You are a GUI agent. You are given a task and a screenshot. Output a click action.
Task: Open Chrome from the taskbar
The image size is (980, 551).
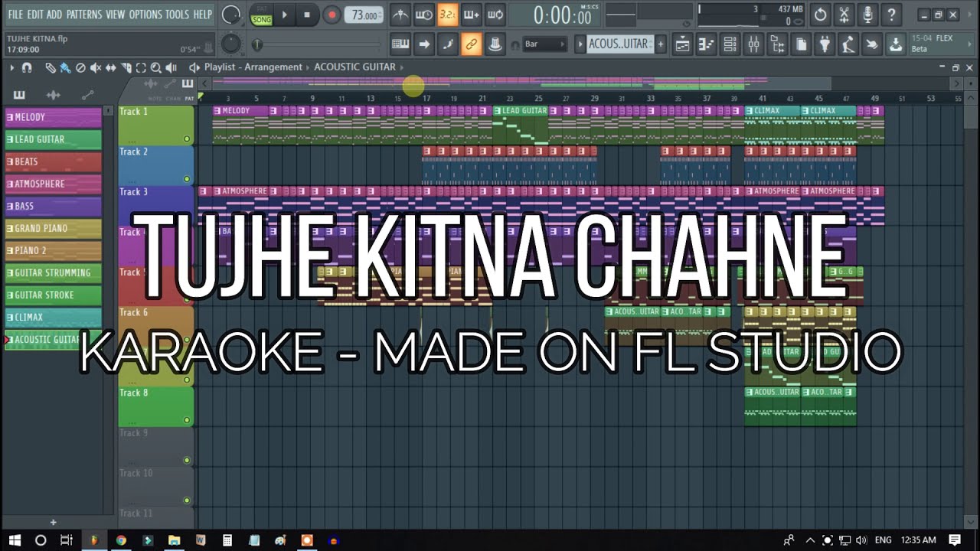(121, 540)
